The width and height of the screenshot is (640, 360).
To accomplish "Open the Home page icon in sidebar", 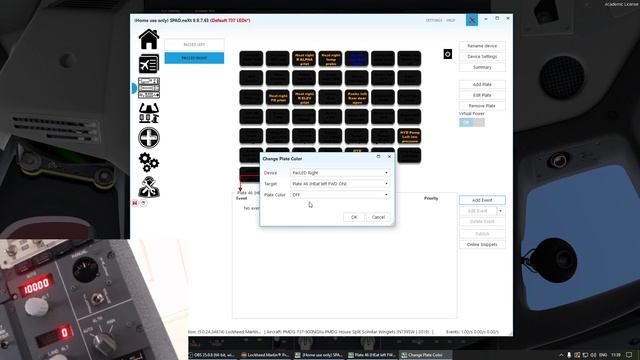I will (149, 40).
